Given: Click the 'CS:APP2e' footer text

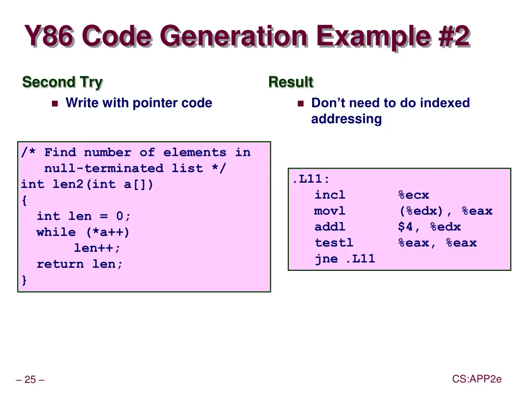Looking at the screenshot, I should [x=477, y=379].
